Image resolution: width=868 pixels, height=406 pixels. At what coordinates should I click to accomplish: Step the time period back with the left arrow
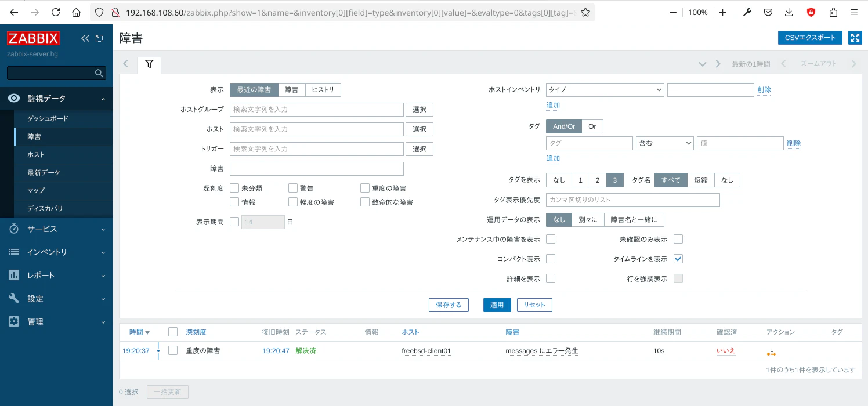pyautogui.click(x=783, y=64)
